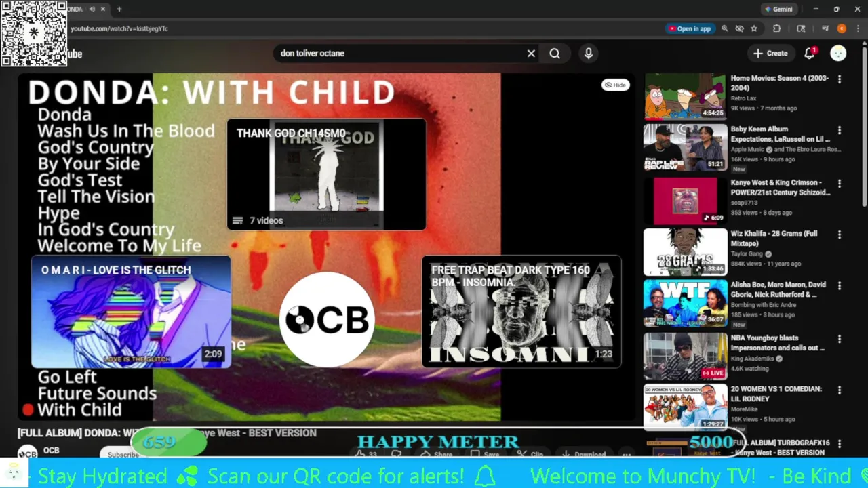
Task: Mute the tab via speaker icon
Action: pos(92,9)
